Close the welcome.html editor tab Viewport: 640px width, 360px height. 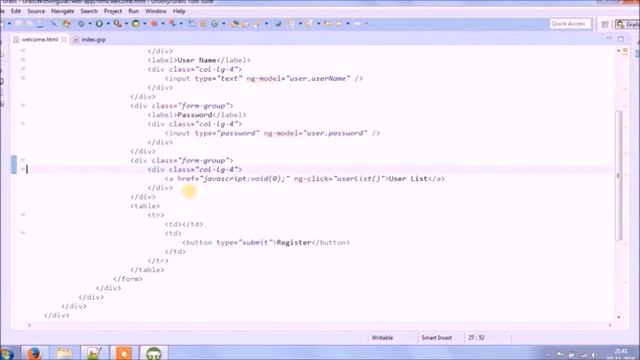coord(64,40)
